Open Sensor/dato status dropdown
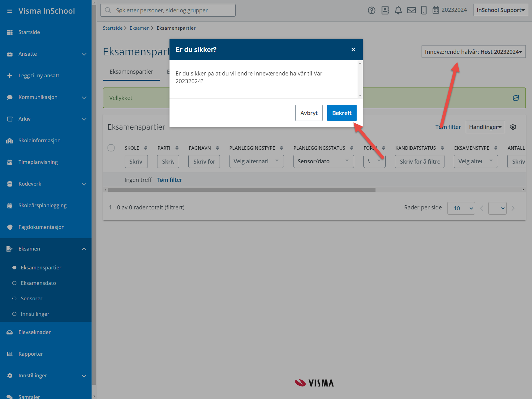The width and height of the screenshot is (532, 399). pyautogui.click(x=324, y=161)
